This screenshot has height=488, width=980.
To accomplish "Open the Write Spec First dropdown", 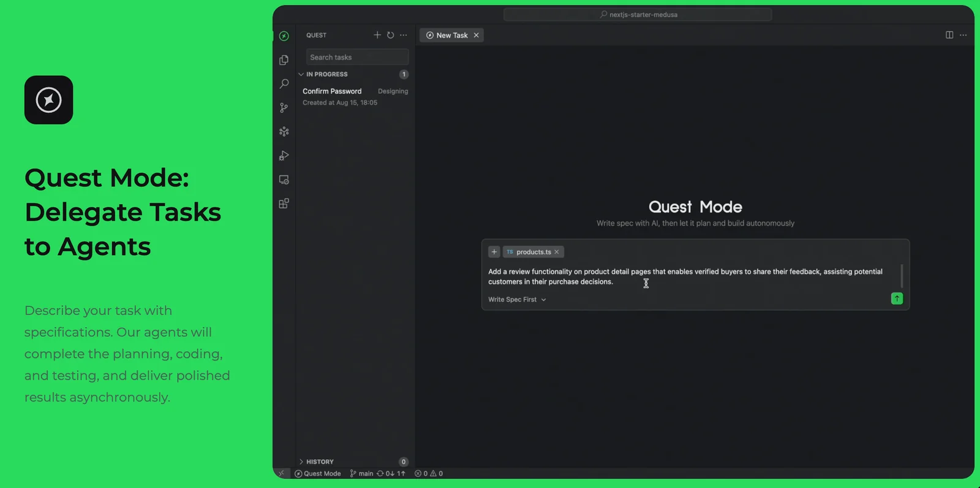I will click(x=517, y=300).
